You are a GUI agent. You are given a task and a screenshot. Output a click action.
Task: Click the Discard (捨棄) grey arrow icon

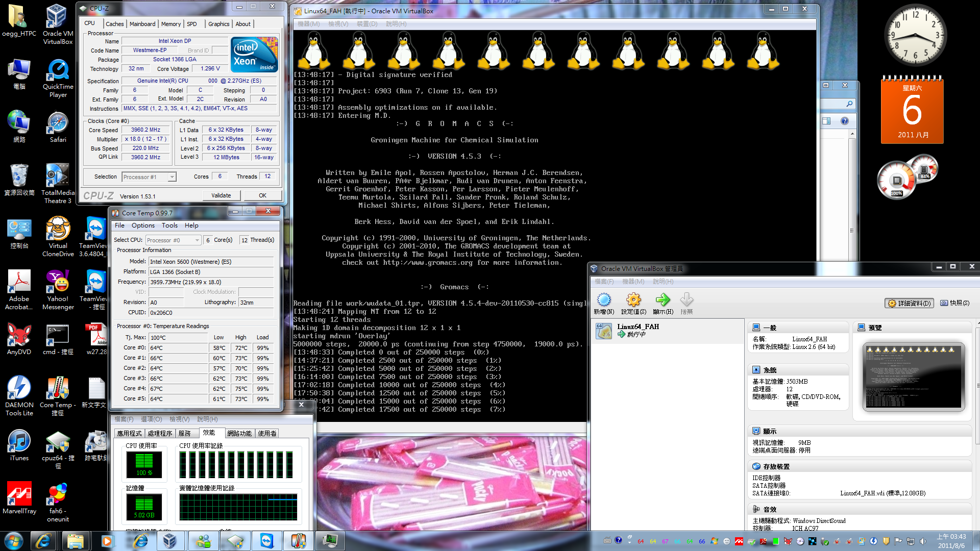(x=687, y=299)
